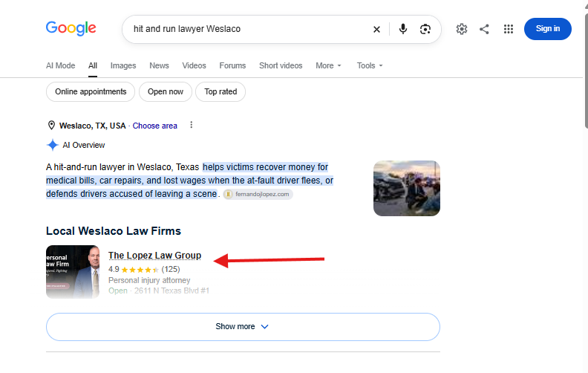Apply the Open now filter
This screenshot has height=373, width=588.
click(166, 91)
